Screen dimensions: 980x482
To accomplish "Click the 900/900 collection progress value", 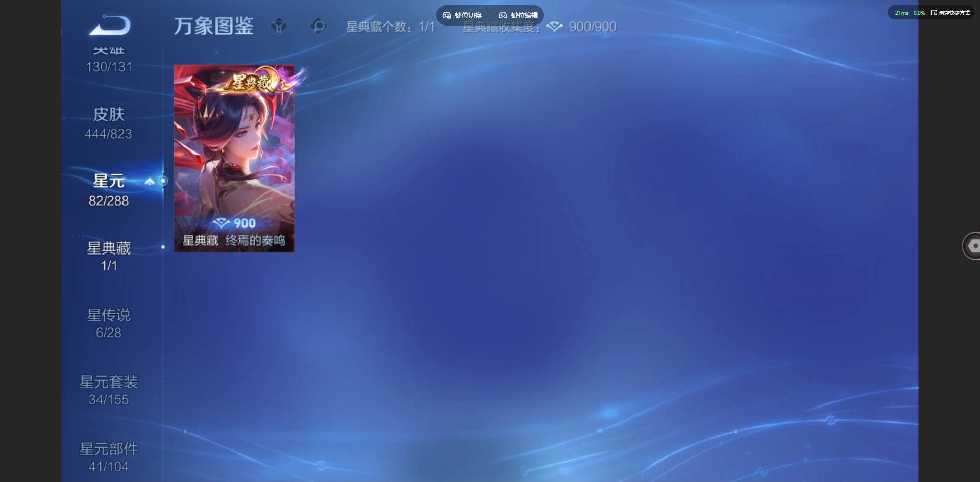I will coord(593,27).
